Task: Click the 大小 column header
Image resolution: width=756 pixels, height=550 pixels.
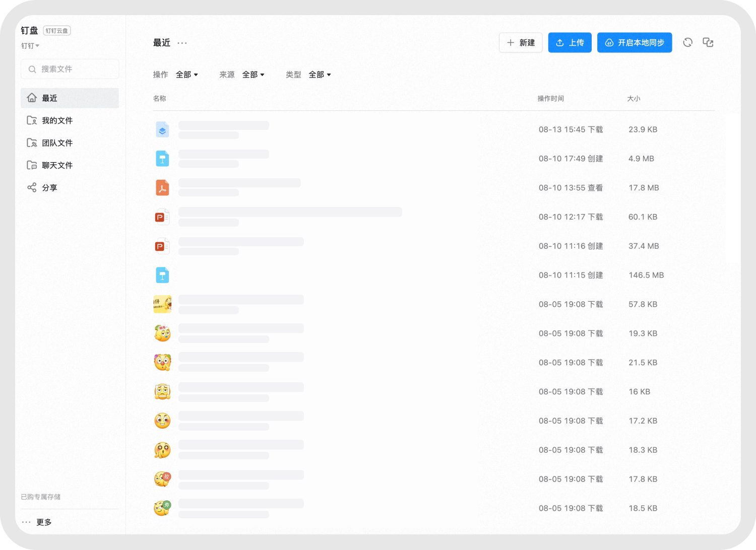Action: pyautogui.click(x=634, y=99)
